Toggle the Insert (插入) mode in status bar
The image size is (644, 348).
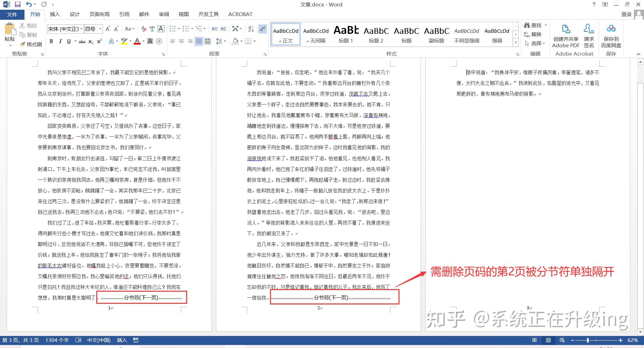122,340
